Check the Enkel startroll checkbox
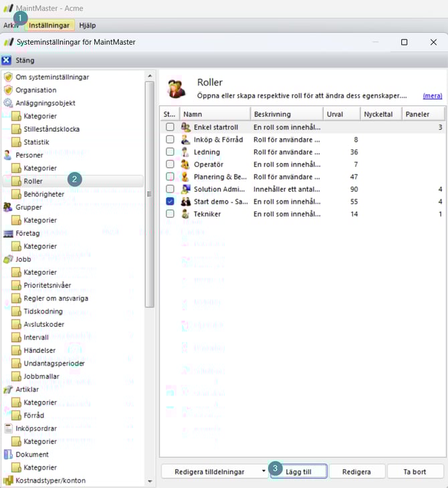Viewport: 448px width, 488px height. [x=170, y=127]
